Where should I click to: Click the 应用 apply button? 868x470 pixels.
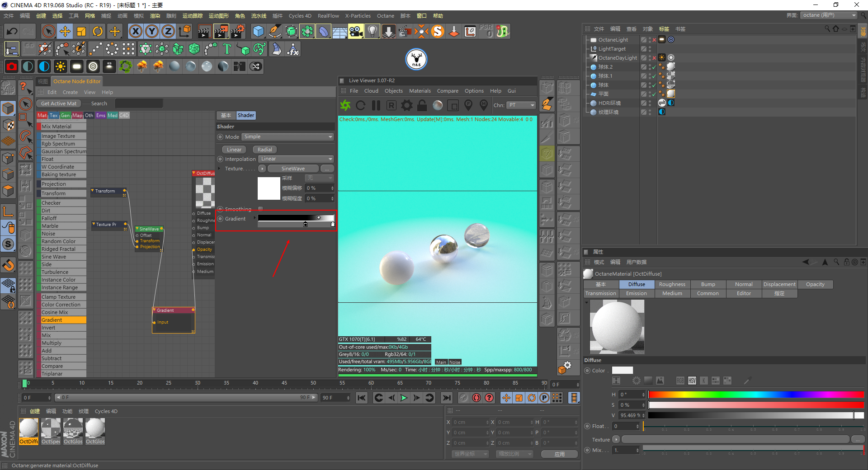pos(560,454)
